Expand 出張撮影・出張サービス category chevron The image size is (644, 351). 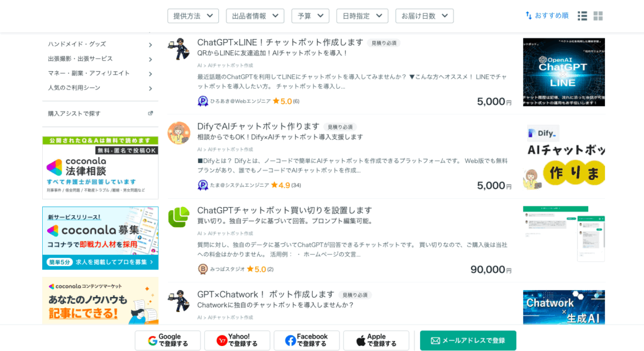(150, 60)
